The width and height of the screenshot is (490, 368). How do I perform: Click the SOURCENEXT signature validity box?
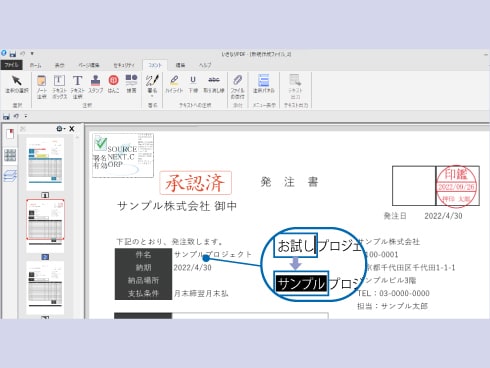[x=123, y=155]
